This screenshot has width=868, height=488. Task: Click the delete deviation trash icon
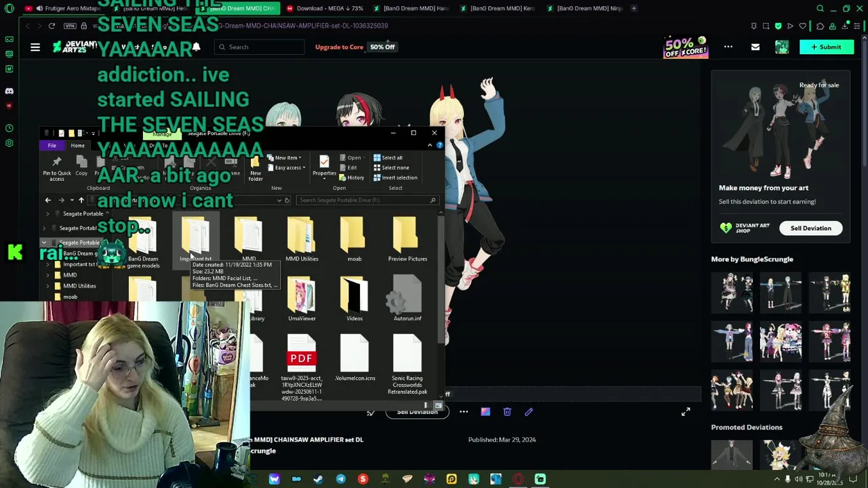[x=507, y=411]
